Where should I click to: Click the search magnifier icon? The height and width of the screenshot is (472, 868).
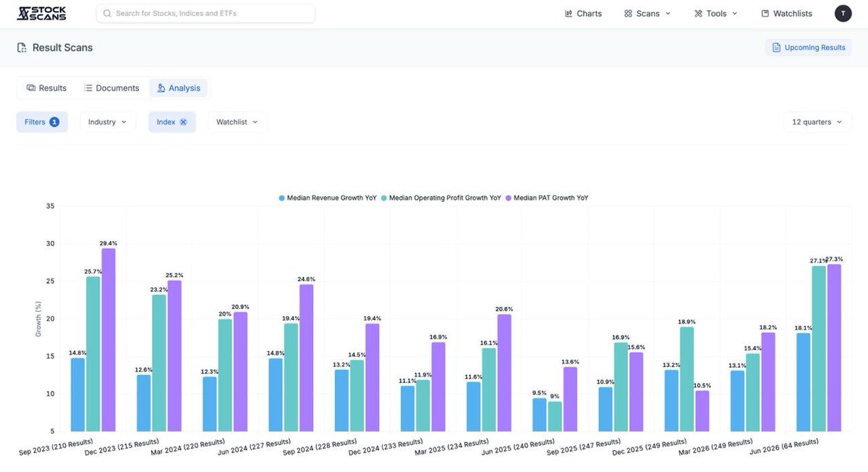tap(107, 14)
